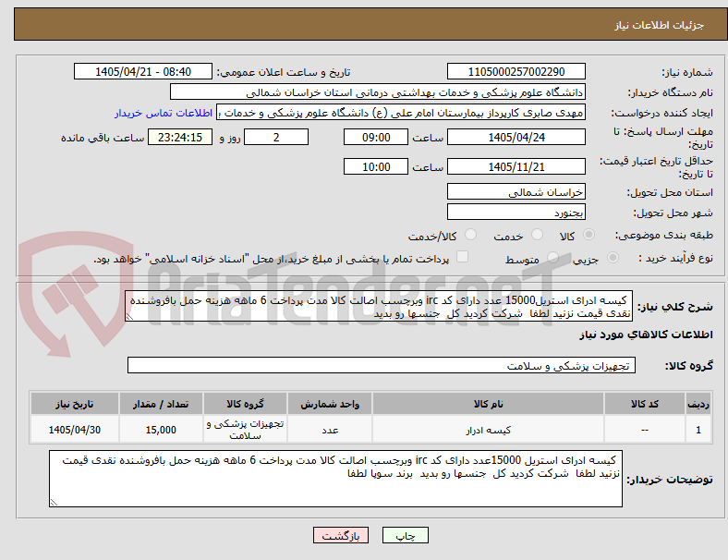Click the توضیحات خریدار textarea
The height and width of the screenshot is (560, 728).
pyautogui.click(x=335, y=479)
